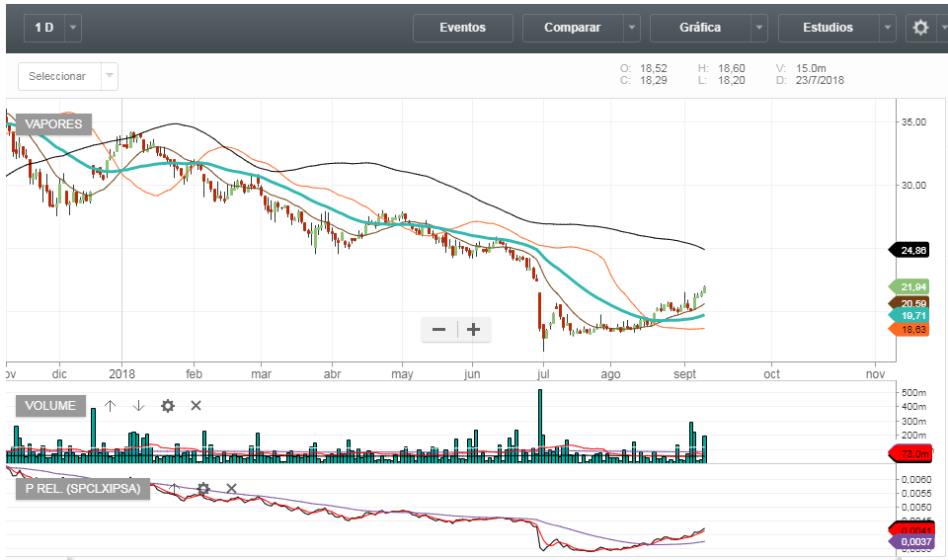Open the Gráfica menu
Screen dimensions: 948x560
[x=699, y=28]
